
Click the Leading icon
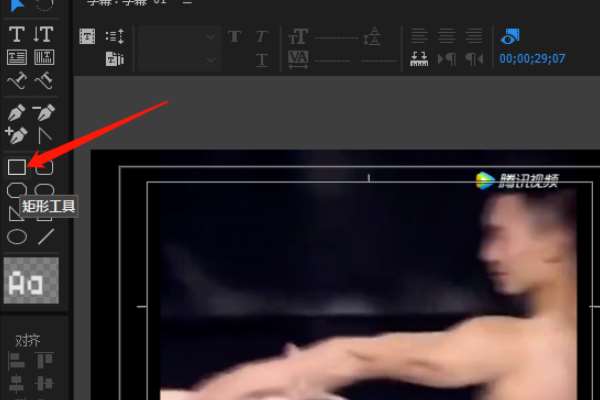point(372,37)
